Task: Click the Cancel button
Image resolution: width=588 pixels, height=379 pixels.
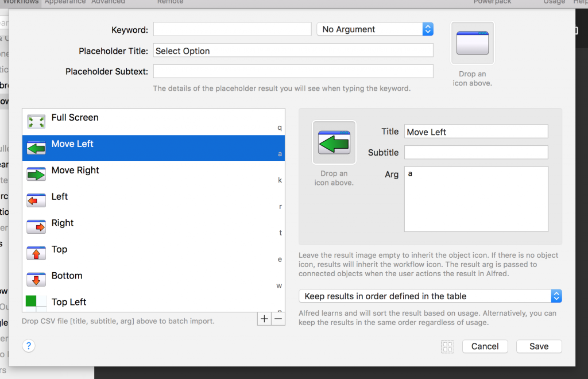Action: coord(485,346)
